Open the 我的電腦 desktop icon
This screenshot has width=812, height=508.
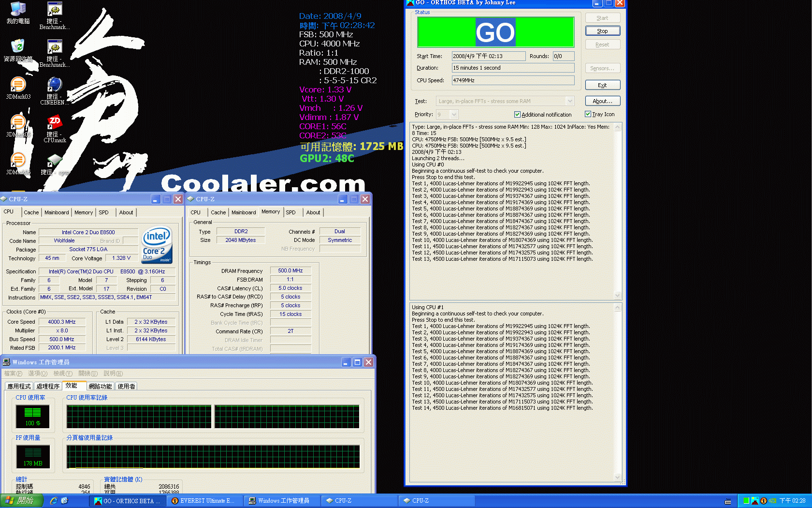(x=18, y=12)
